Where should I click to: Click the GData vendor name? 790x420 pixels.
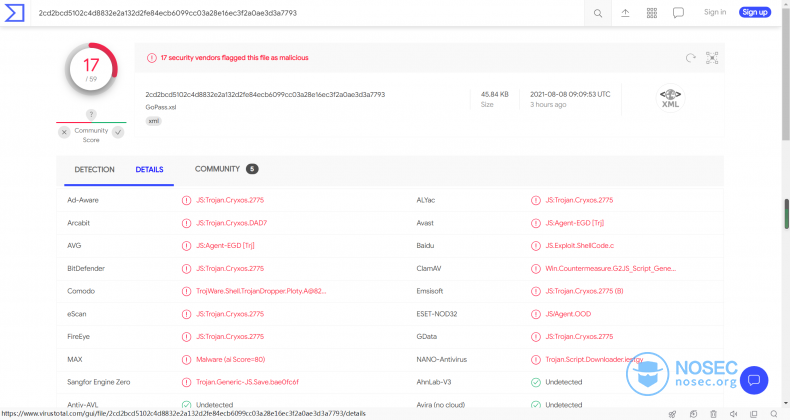(427, 337)
